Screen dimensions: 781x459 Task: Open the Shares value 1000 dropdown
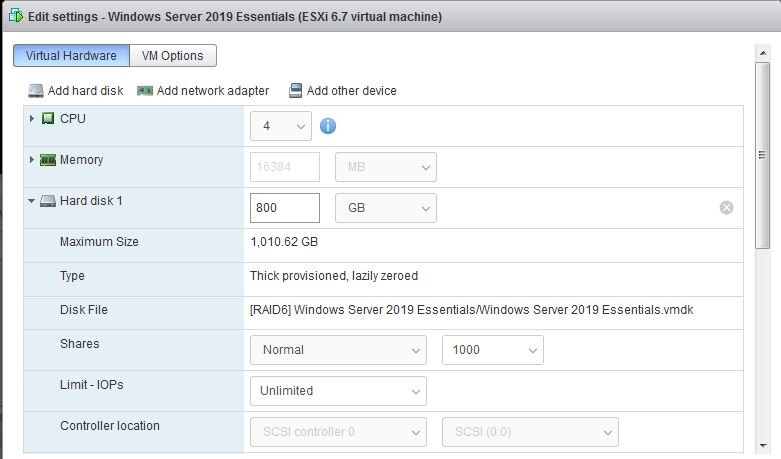pyautogui.click(x=492, y=350)
